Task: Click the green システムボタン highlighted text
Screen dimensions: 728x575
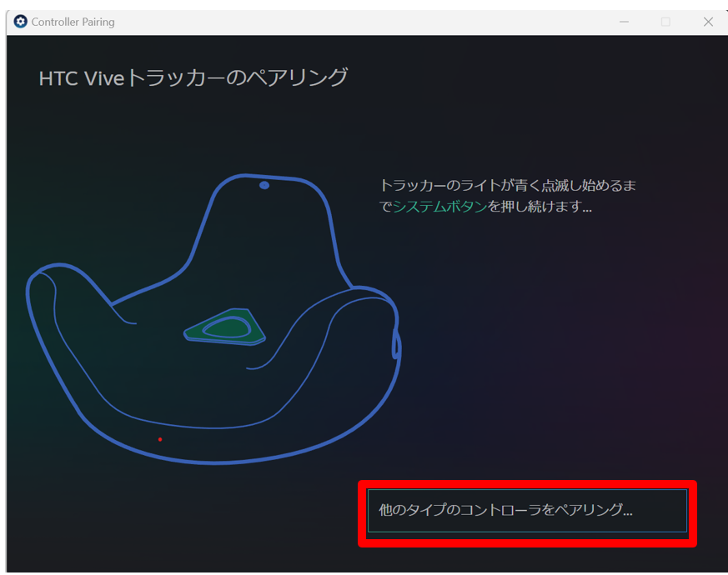Action: coord(439,206)
